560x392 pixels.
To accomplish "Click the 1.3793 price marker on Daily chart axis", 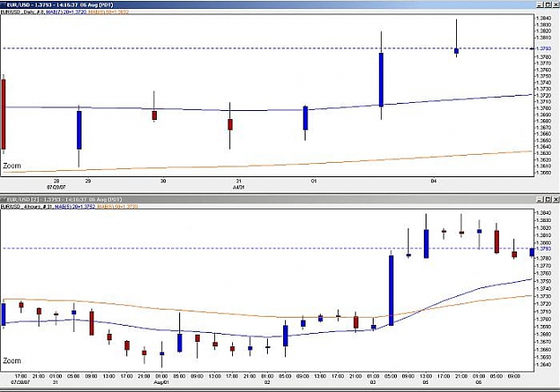I will [543, 48].
